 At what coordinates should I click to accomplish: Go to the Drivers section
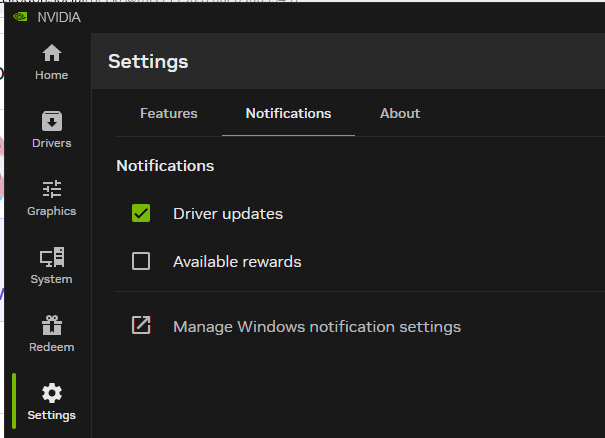[51, 130]
